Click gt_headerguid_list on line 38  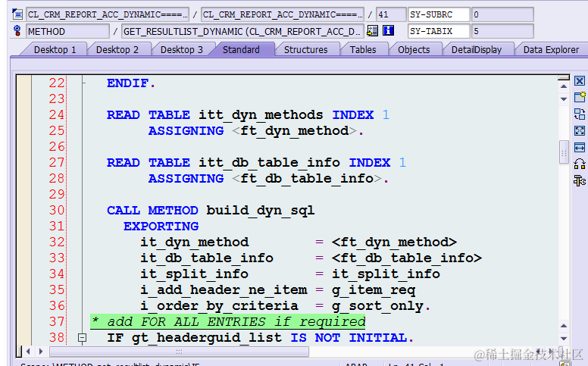click(x=207, y=338)
